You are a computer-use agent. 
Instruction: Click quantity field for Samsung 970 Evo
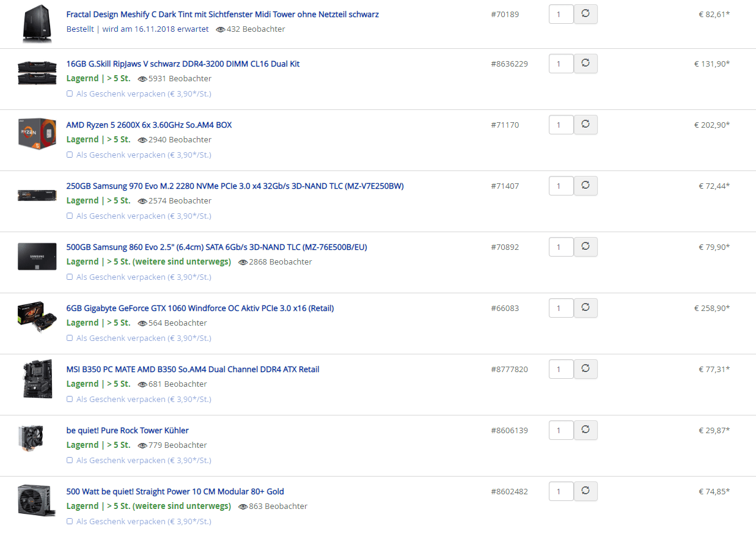pyautogui.click(x=561, y=186)
